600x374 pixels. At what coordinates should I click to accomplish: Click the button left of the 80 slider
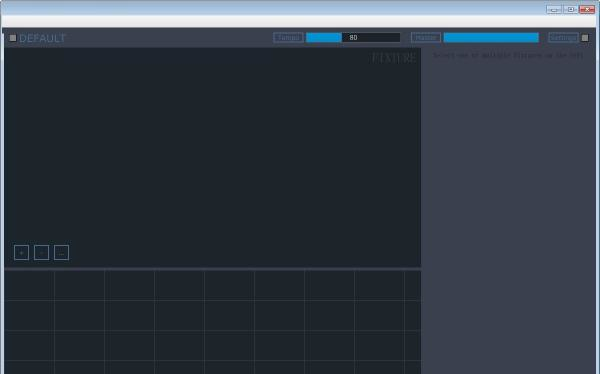pos(289,38)
